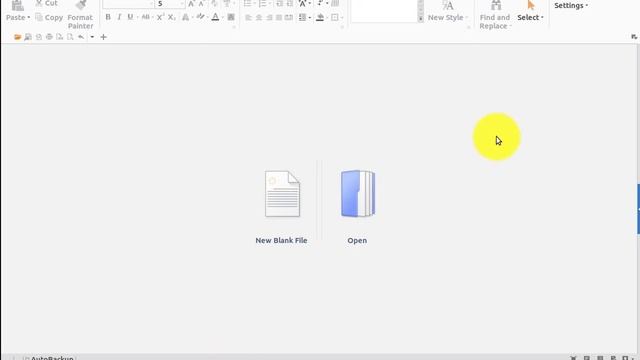
Task: Click the grow font icon
Action: tap(191, 4)
